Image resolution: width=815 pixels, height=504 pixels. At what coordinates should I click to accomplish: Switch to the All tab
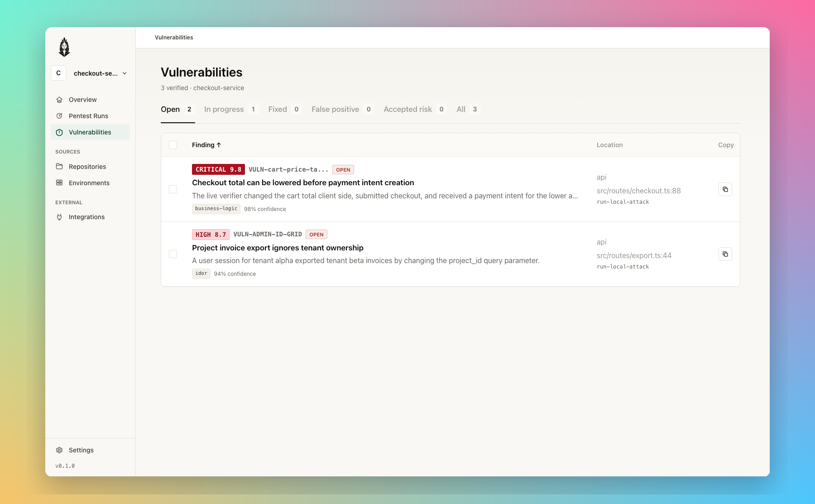[x=468, y=109]
